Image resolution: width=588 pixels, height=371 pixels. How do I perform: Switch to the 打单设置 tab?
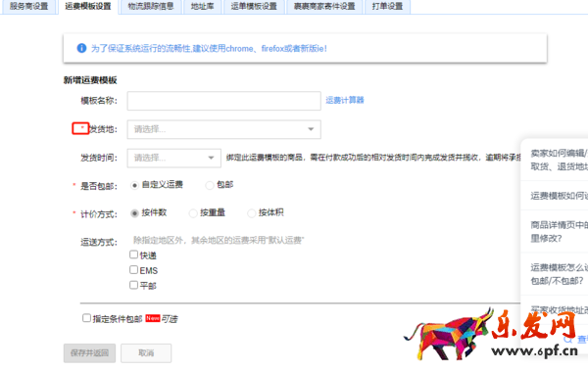(387, 7)
